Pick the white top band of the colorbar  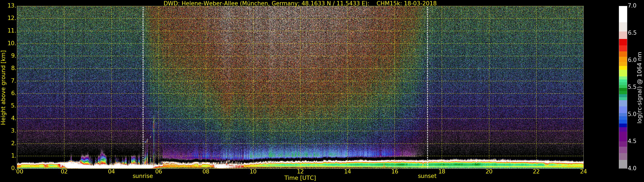click(623, 14)
